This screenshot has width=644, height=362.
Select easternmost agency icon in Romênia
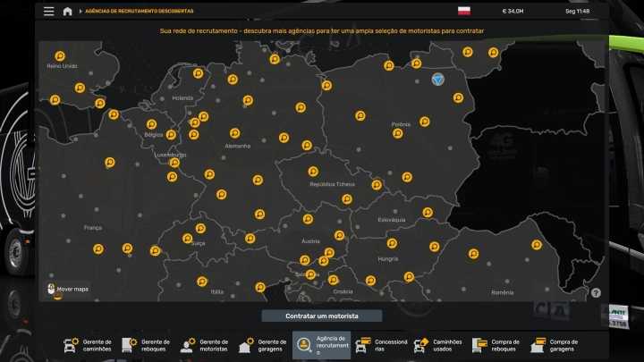point(537,245)
